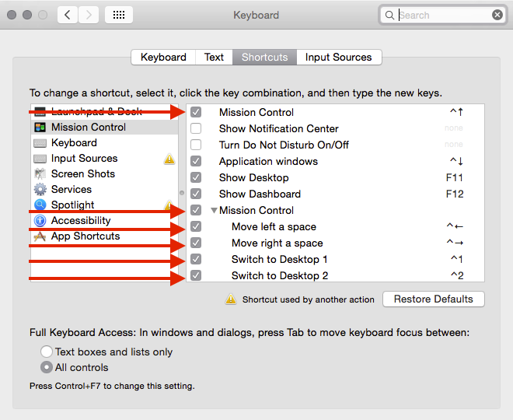Select Text boxes and lists only
Viewport: 513px width, 420px height.
click(46, 352)
